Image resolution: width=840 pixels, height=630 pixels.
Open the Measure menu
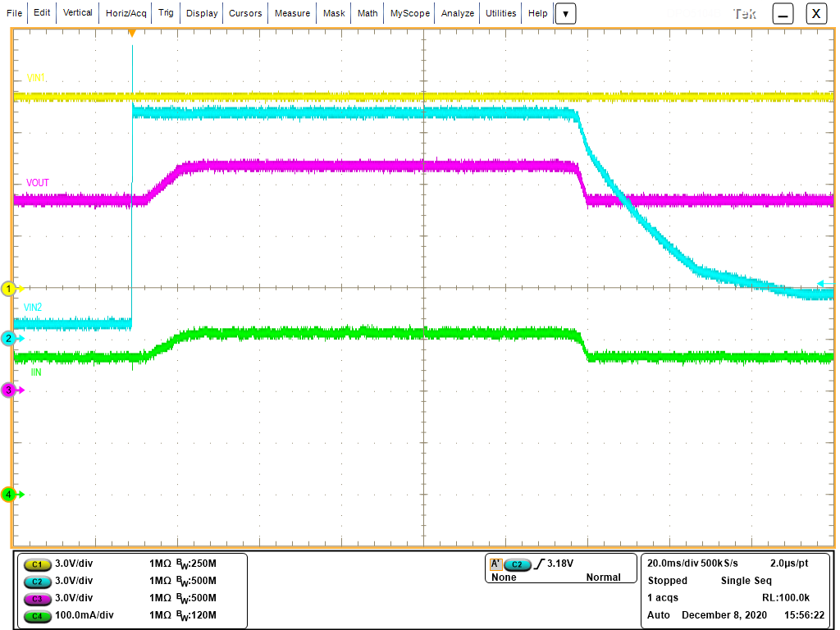[x=293, y=13]
